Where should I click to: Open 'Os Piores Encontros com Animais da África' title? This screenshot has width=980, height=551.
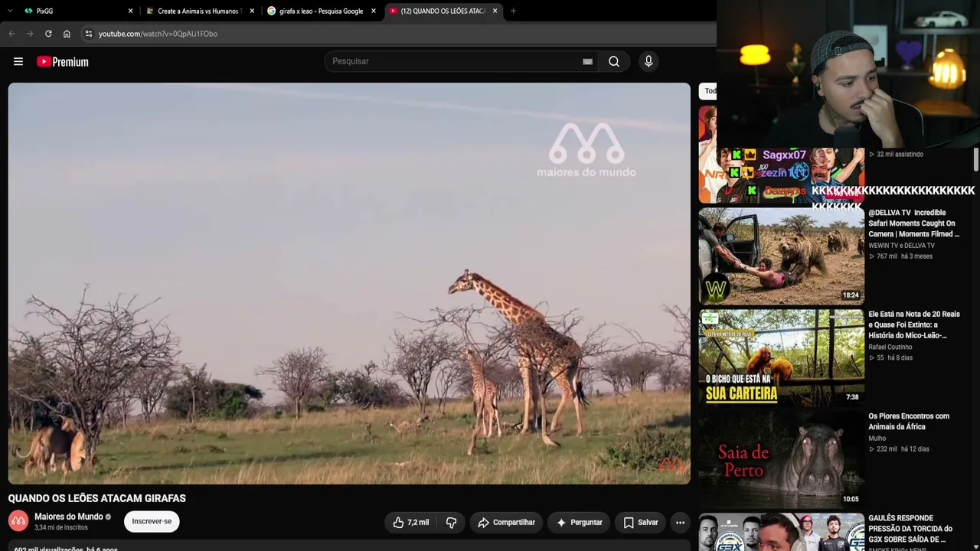pos(909,422)
